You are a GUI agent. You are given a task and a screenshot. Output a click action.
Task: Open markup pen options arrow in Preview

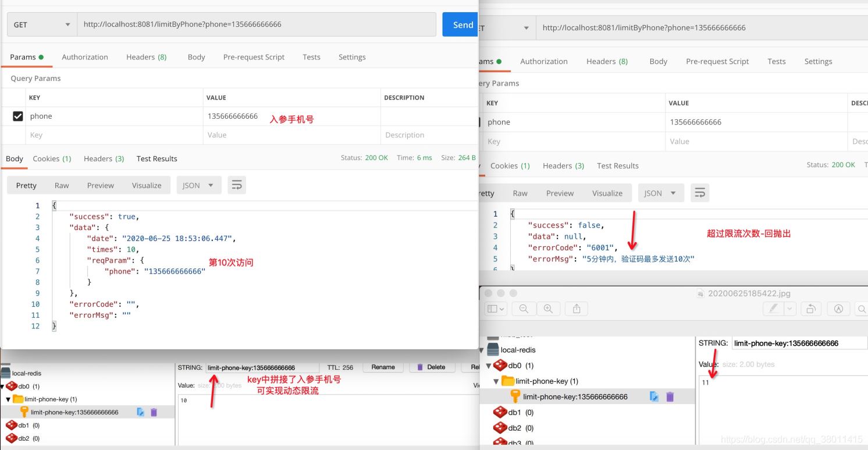coord(790,309)
